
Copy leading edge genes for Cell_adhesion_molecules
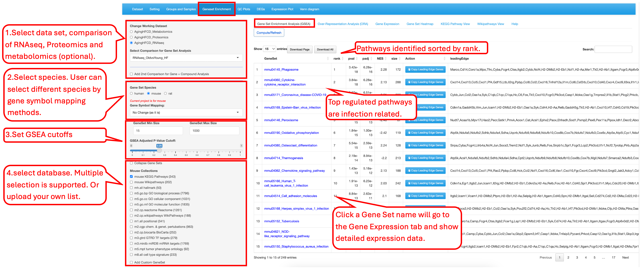pos(425,196)
